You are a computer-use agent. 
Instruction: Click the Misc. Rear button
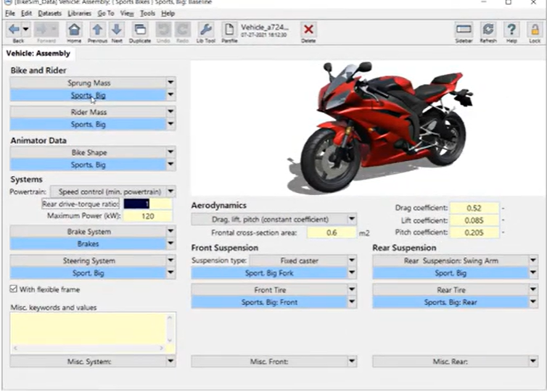[451, 362]
